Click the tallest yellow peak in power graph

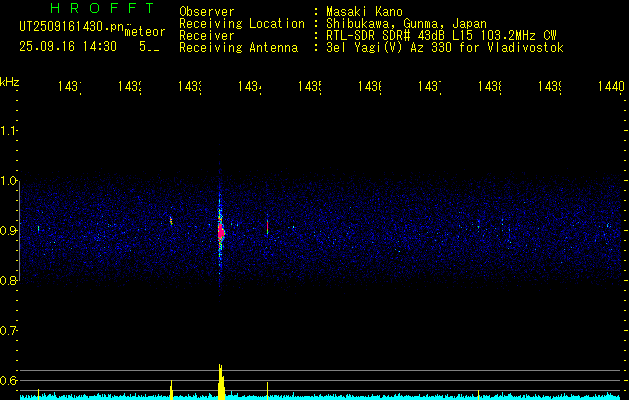tap(220, 381)
